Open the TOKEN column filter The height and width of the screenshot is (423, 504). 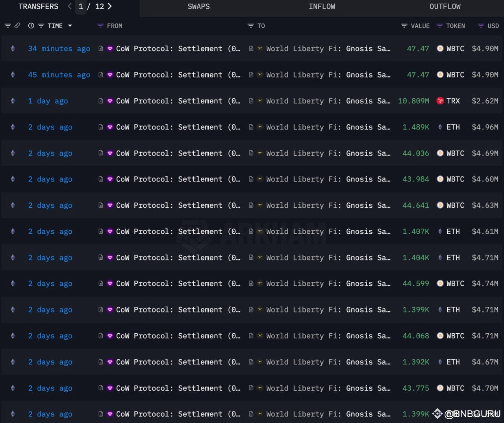coord(439,26)
